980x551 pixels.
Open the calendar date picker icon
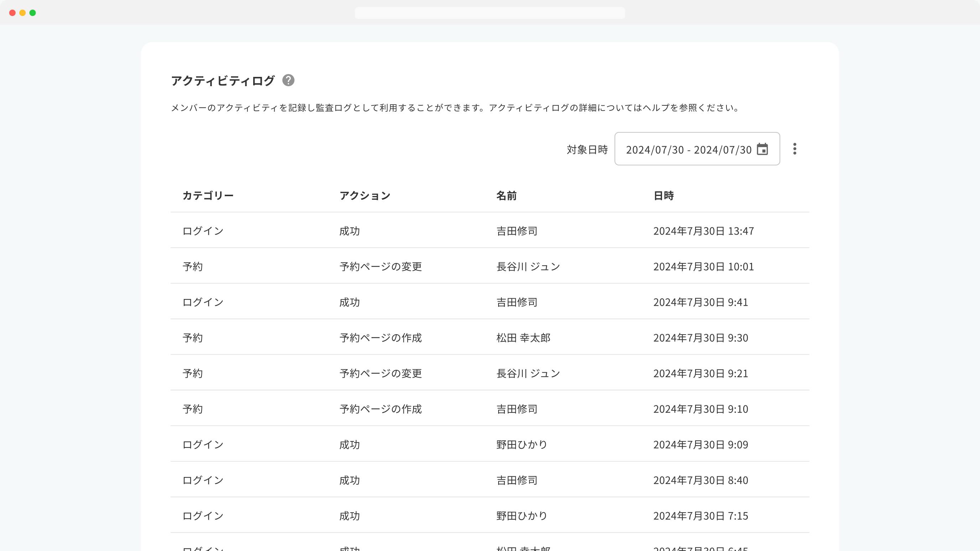coord(762,149)
